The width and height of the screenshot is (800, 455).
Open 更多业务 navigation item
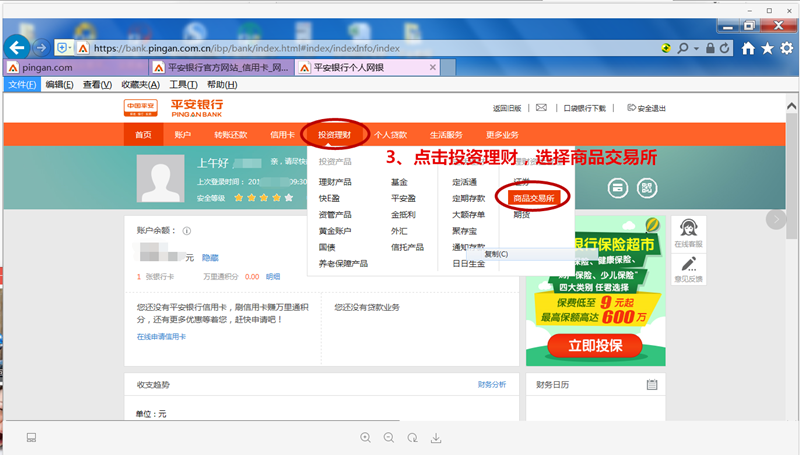502,135
